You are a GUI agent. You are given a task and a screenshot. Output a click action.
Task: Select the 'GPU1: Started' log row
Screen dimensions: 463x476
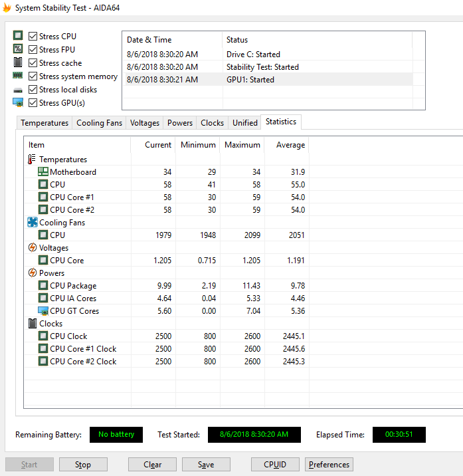(x=267, y=80)
